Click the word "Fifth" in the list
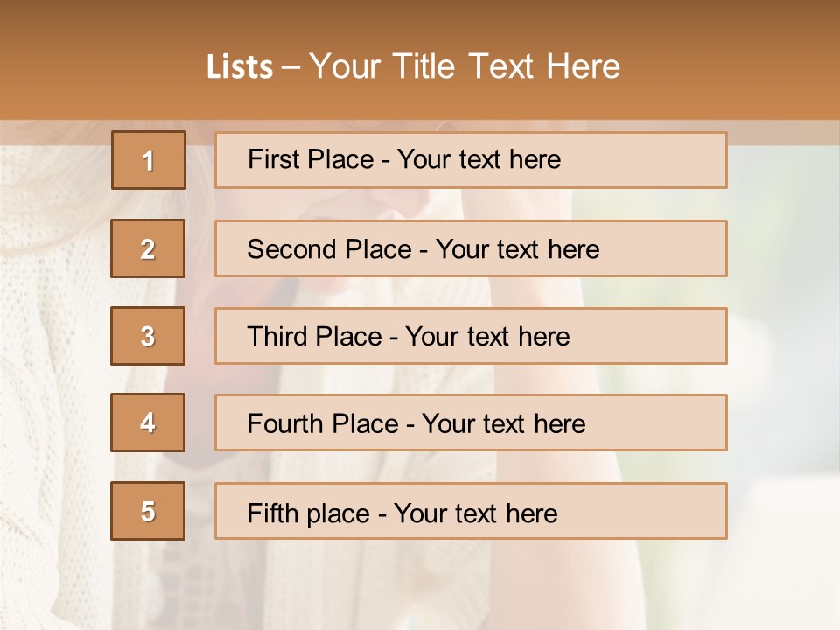The width and height of the screenshot is (840, 630). [x=272, y=513]
